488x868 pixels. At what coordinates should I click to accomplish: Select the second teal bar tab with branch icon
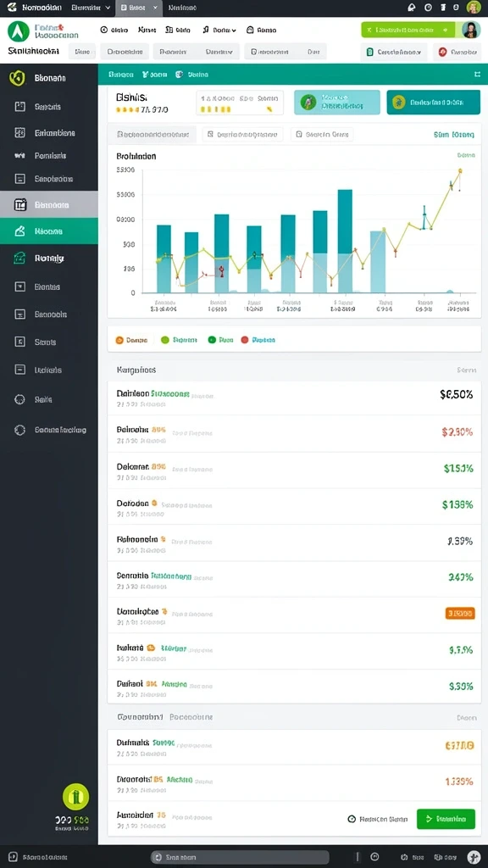click(155, 74)
